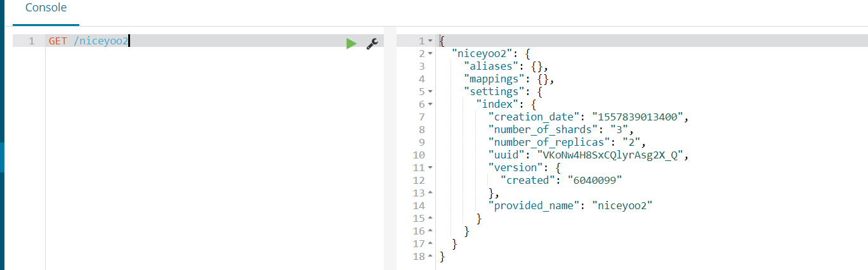The image size is (868, 270).
Task: Click the GET method keyword in the editor
Action: (x=58, y=41)
